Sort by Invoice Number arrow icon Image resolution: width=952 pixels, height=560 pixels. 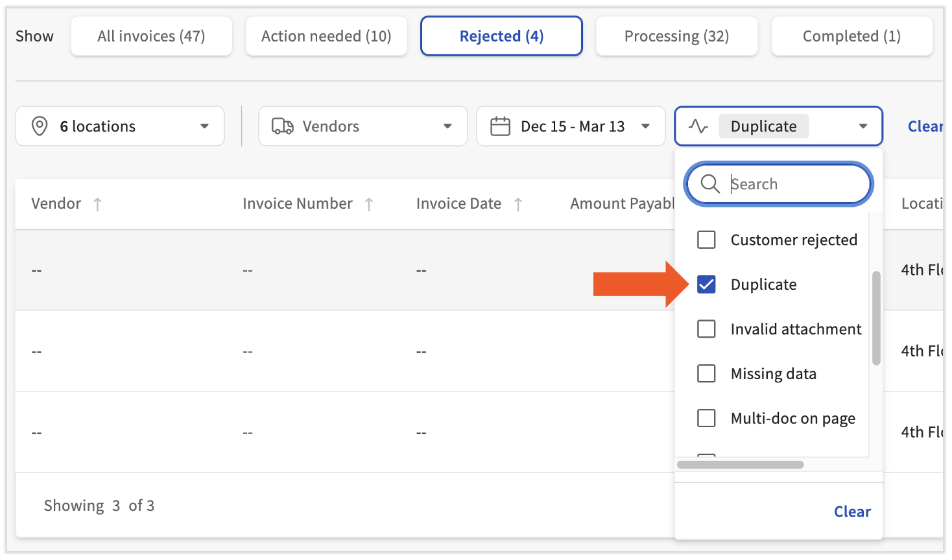pyautogui.click(x=369, y=205)
